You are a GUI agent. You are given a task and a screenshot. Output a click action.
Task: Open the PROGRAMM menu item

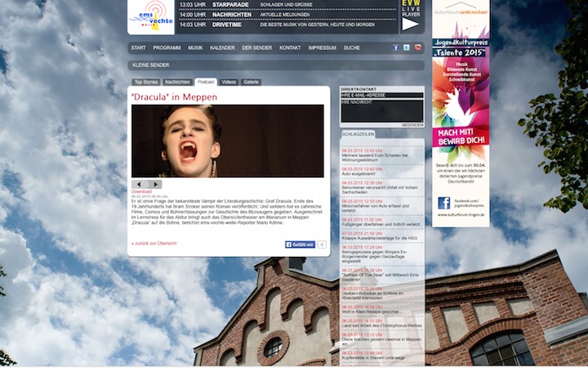tap(167, 48)
